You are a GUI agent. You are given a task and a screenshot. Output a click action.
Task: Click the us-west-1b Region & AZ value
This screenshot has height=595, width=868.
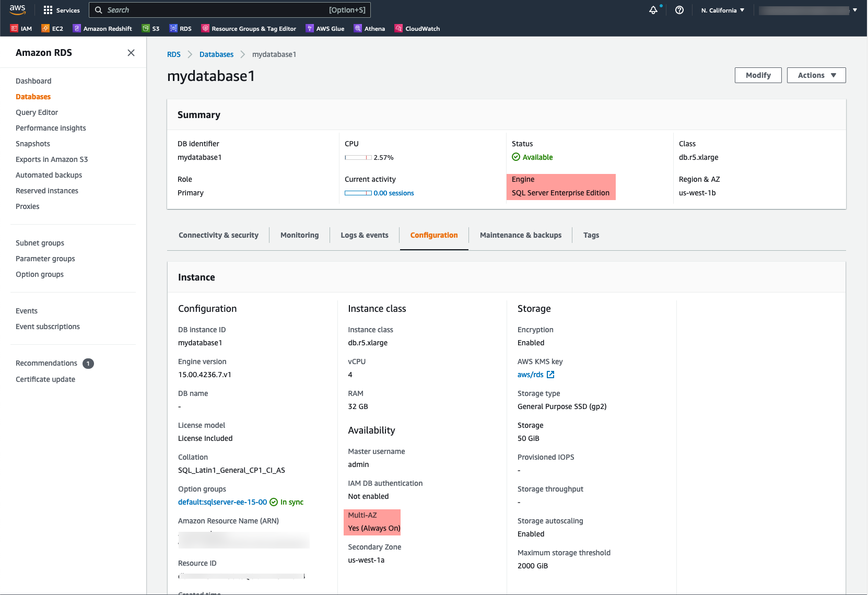[x=697, y=193]
